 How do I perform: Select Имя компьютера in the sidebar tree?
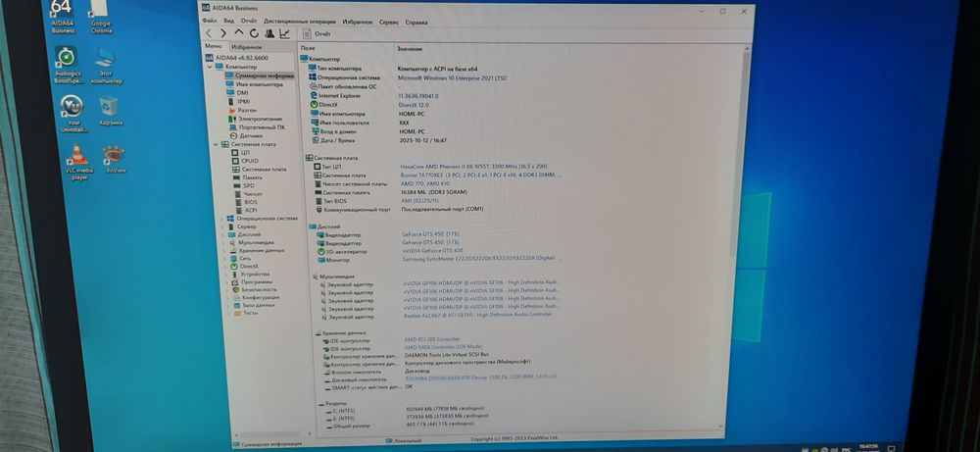pyautogui.click(x=255, y=83)
